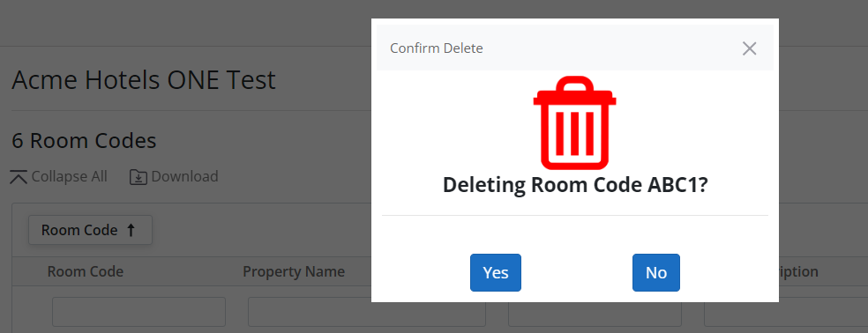Close the Confirm Delete dialog with X

click(749, 48)
